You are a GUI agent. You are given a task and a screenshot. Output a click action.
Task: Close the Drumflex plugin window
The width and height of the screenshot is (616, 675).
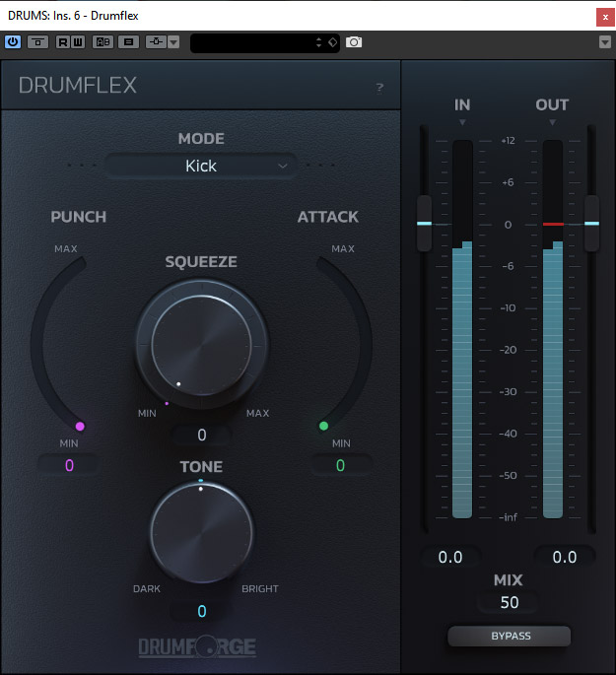point(605,17)
